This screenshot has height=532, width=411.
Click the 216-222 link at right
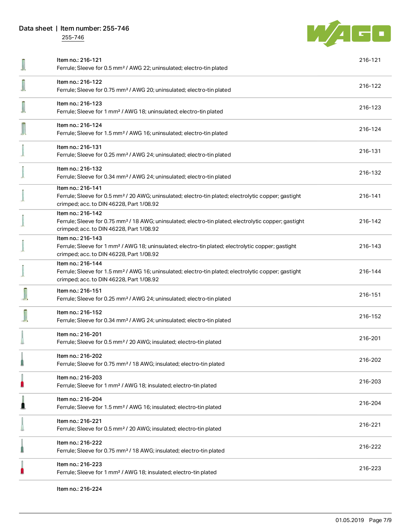[370, 447]
